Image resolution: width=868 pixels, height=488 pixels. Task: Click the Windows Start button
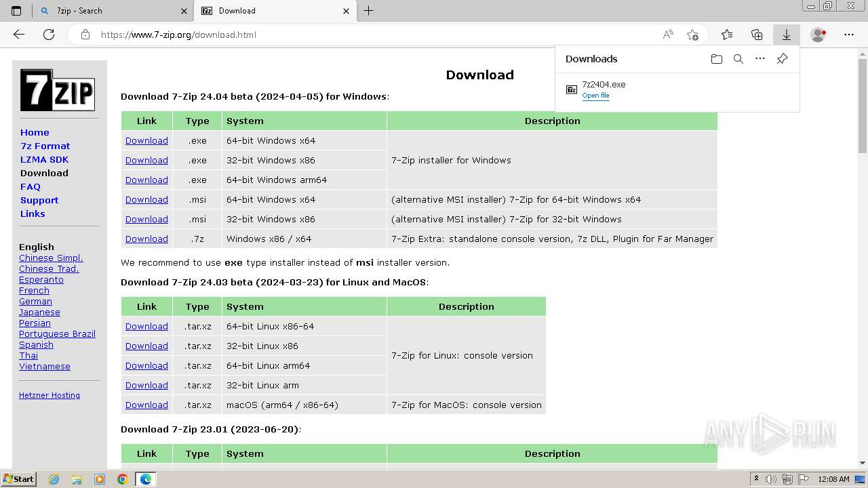click(x=18, y=479)
